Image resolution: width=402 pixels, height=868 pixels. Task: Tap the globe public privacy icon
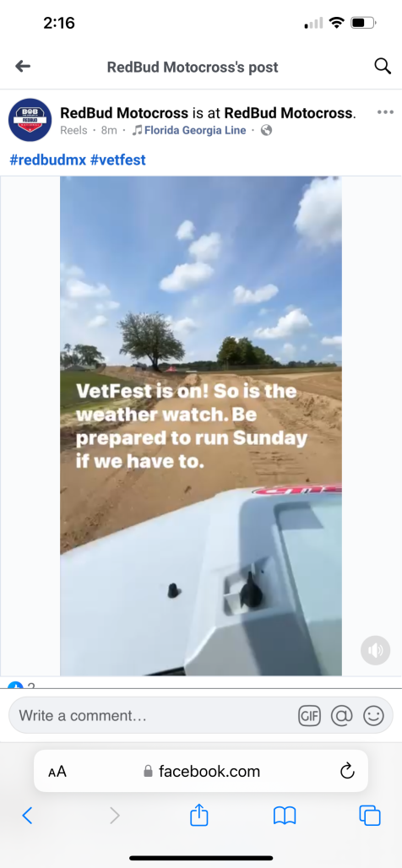pos(266,131)
